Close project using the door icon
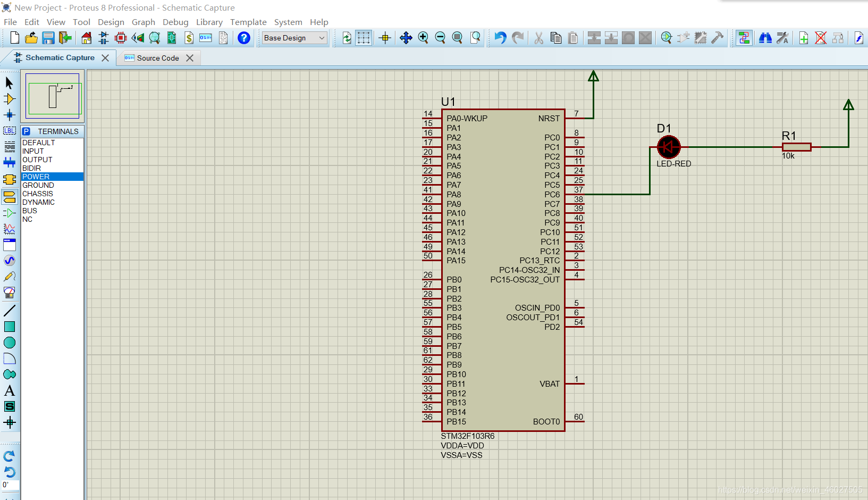868x500 pixels. pyautogui.click(x=65, y=38)
